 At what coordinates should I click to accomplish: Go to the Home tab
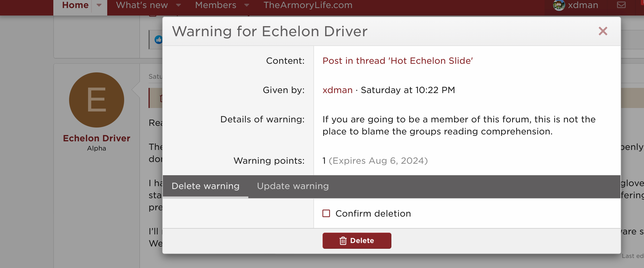[75, 5]
